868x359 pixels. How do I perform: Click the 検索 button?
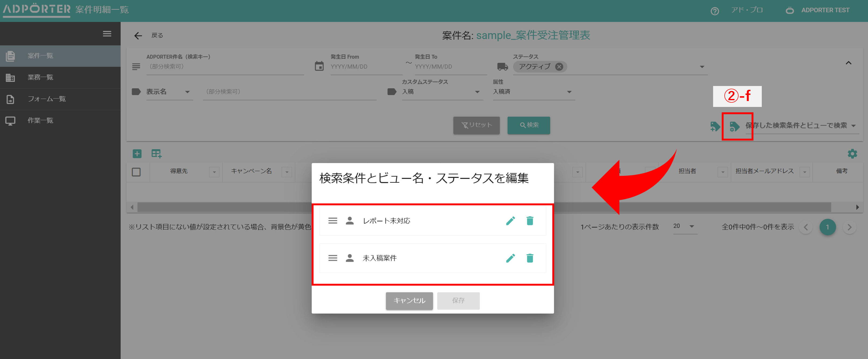pyautogui.click(x=528, y=125)
